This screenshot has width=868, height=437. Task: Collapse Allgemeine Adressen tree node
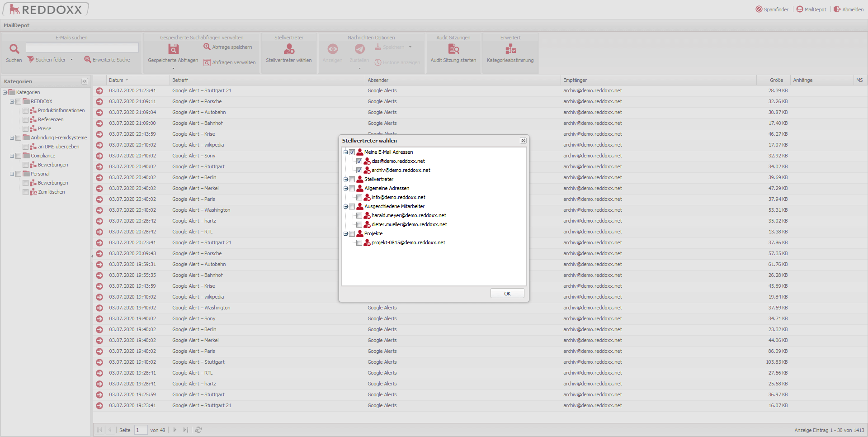(x=346, y=188)
